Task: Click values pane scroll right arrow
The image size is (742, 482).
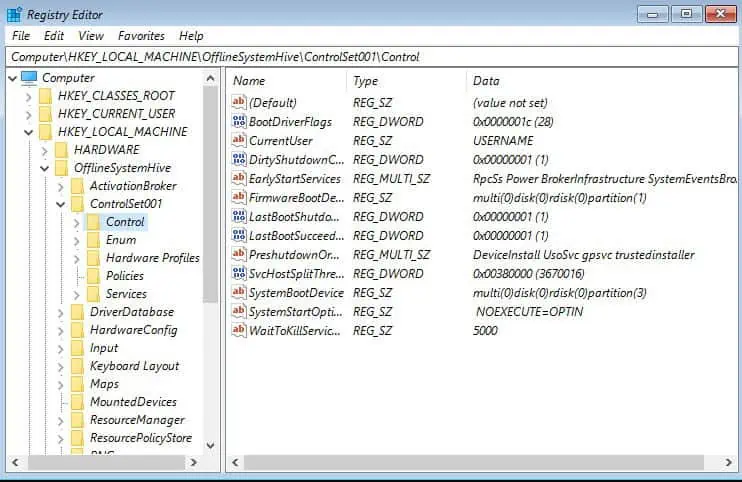Action: coord(728,462)
